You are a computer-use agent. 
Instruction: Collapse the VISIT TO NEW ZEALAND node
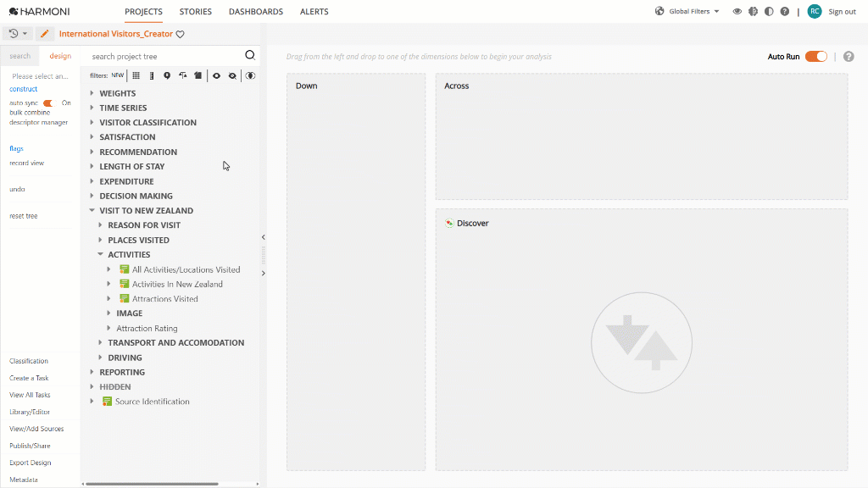coord(92,210)
